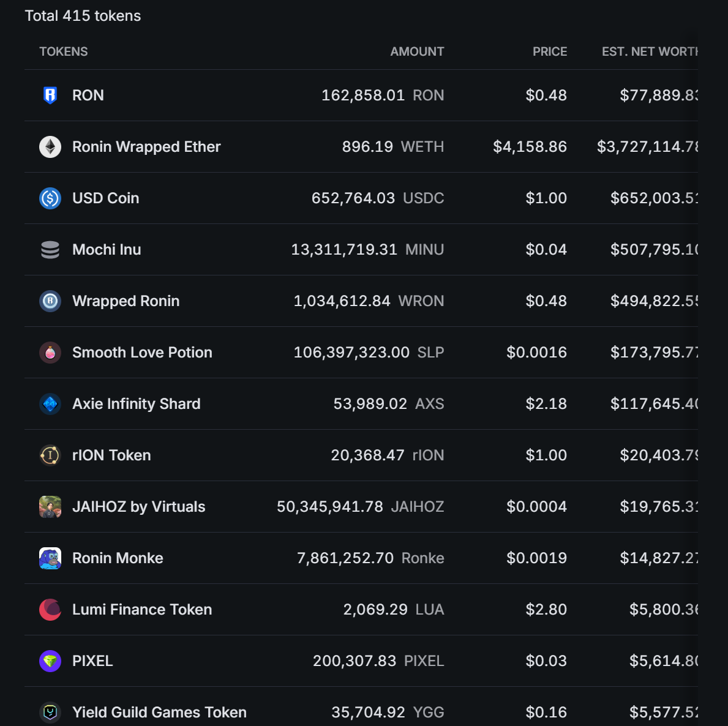Click the USD Coin icon
The height and width of the screenshot is (726, 728).
[50, 198]
